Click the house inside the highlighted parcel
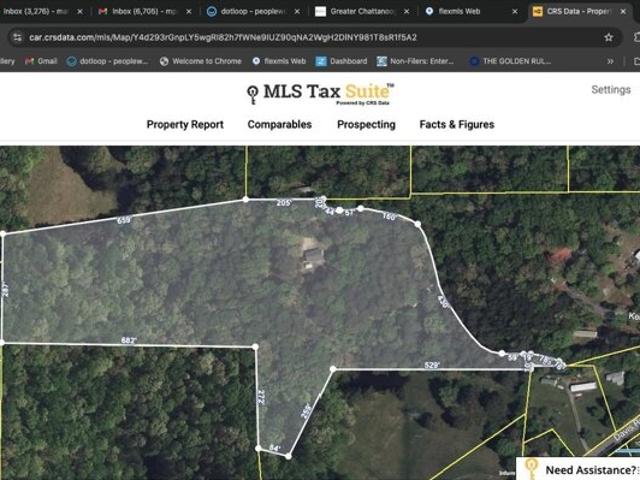Screen dimensions: 640x480 tap(313, 257)
